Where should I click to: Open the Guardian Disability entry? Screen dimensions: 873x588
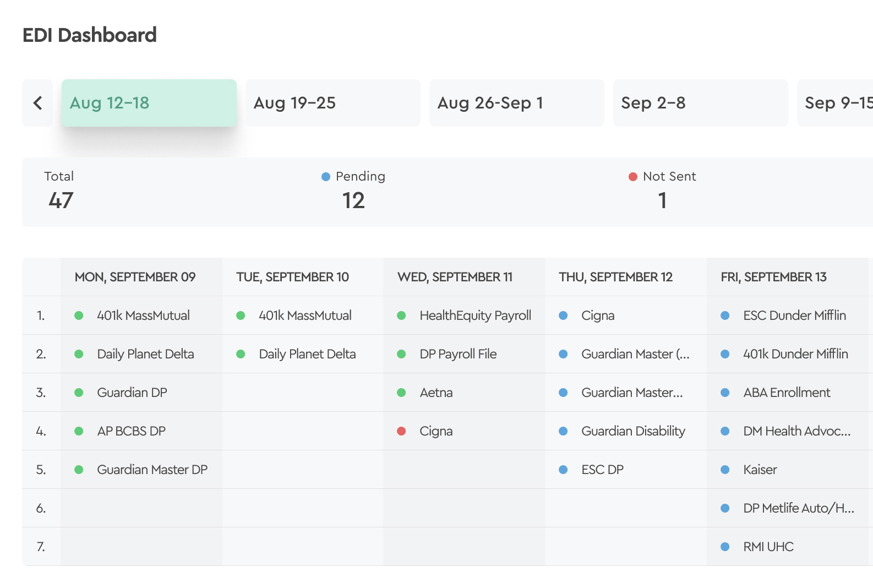pyautogui.click(x=634, y=431)
